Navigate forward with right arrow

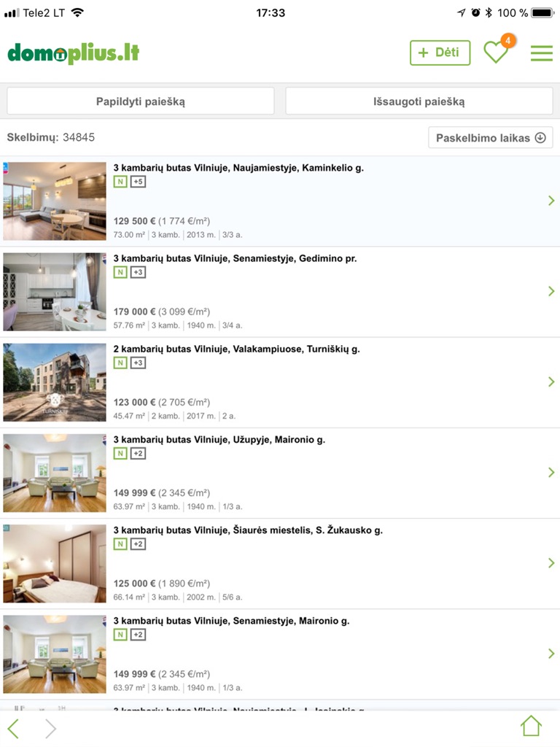[50, 728]
